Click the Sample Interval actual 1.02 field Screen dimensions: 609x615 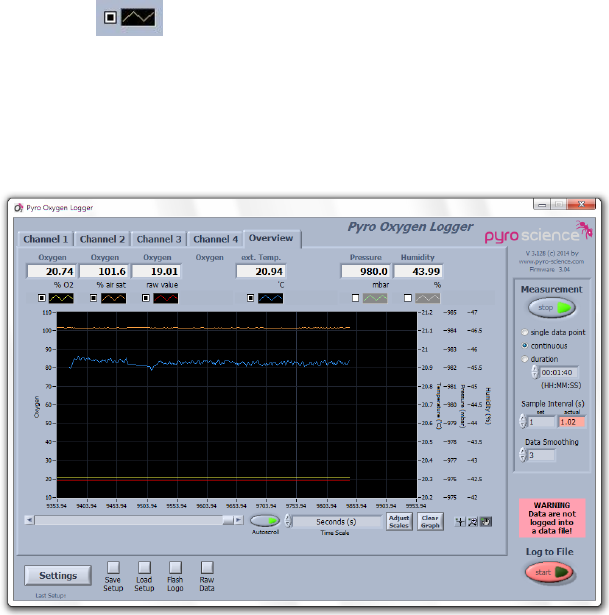tap(571, 422)
